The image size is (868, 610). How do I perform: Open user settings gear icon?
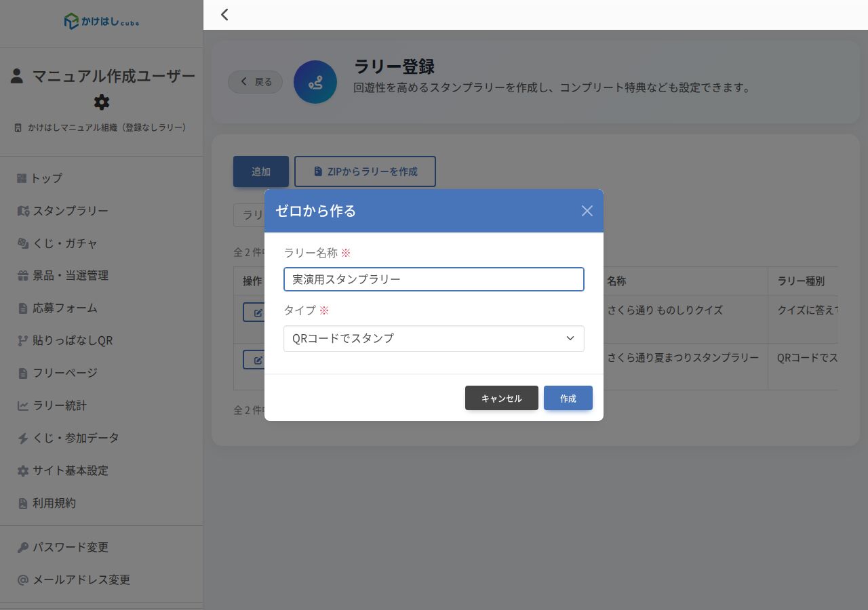pos(102,102)
